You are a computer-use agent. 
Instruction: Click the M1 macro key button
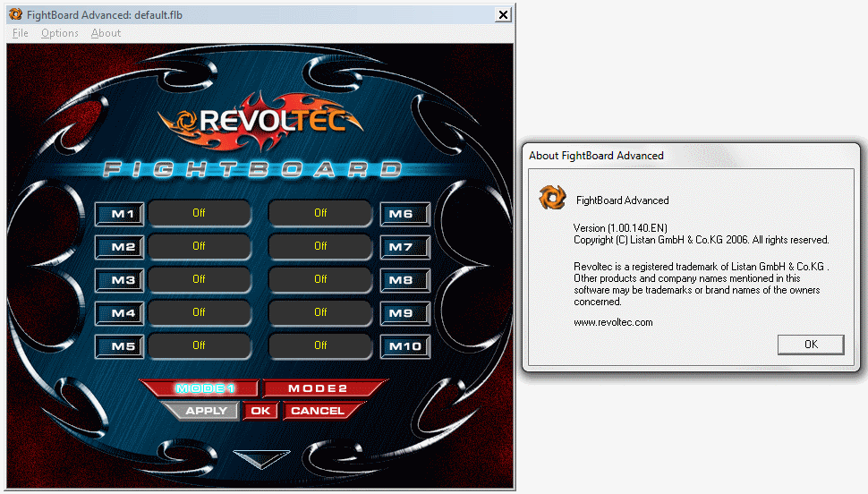coord(120,214)
